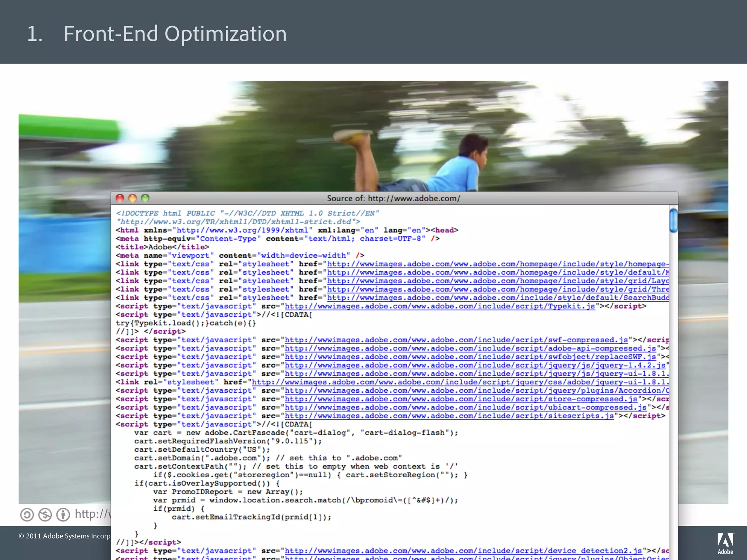Open the style/grid/Thre stylesheet link

(x=498, y=289)
